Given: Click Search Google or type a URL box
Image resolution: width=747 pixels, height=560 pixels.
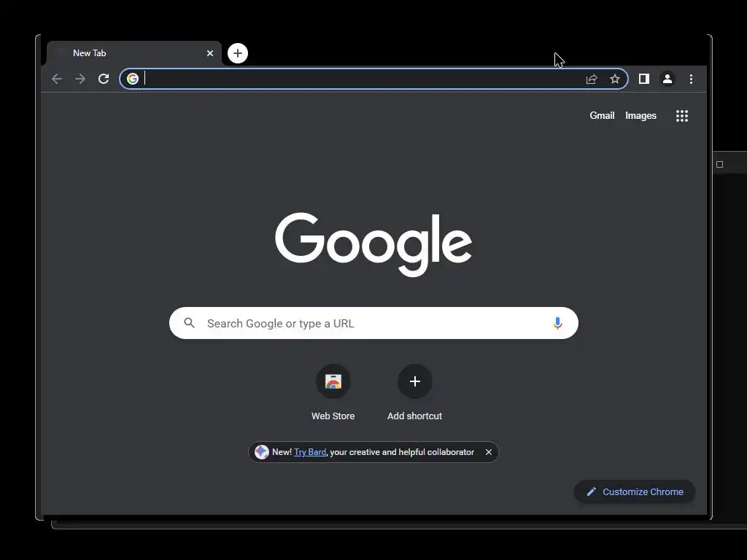Looking at the screenshot, I should point(373,323).
